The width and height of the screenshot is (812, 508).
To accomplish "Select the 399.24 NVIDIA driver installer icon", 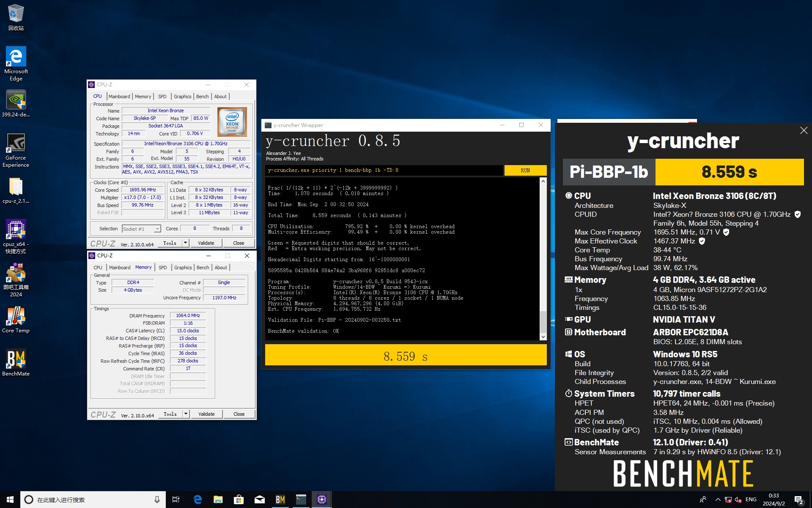I will point(16,104).
